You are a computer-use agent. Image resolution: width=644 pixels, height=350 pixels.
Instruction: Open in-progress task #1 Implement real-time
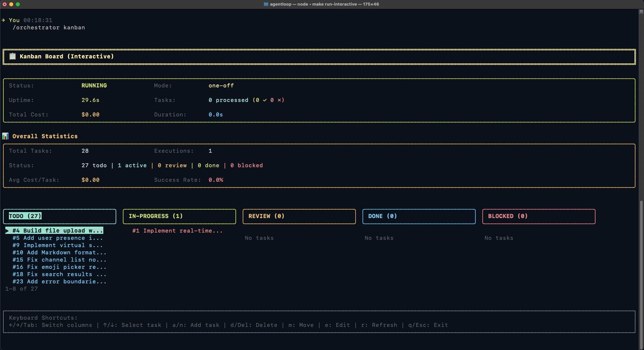tap(177, 231)
